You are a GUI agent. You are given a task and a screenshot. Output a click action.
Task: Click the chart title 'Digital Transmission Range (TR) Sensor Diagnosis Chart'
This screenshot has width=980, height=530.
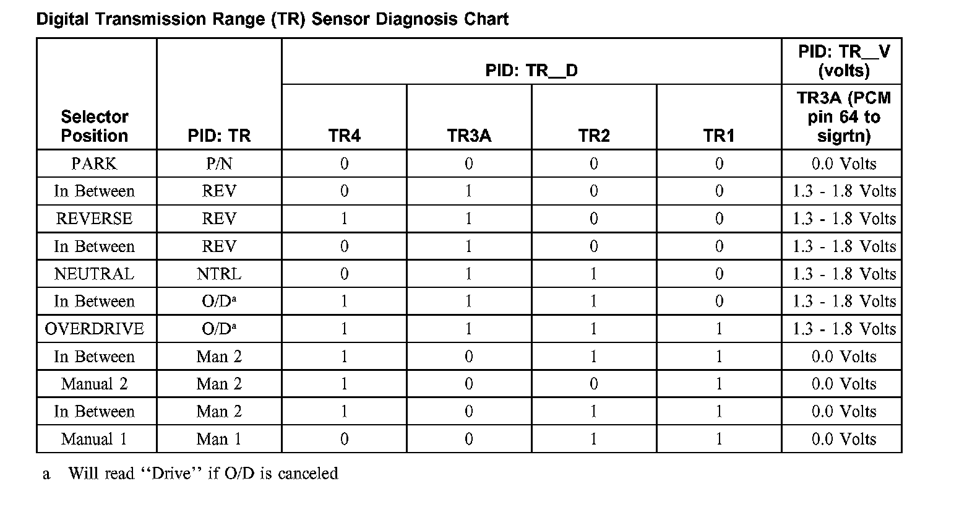[x=272, y=19]
